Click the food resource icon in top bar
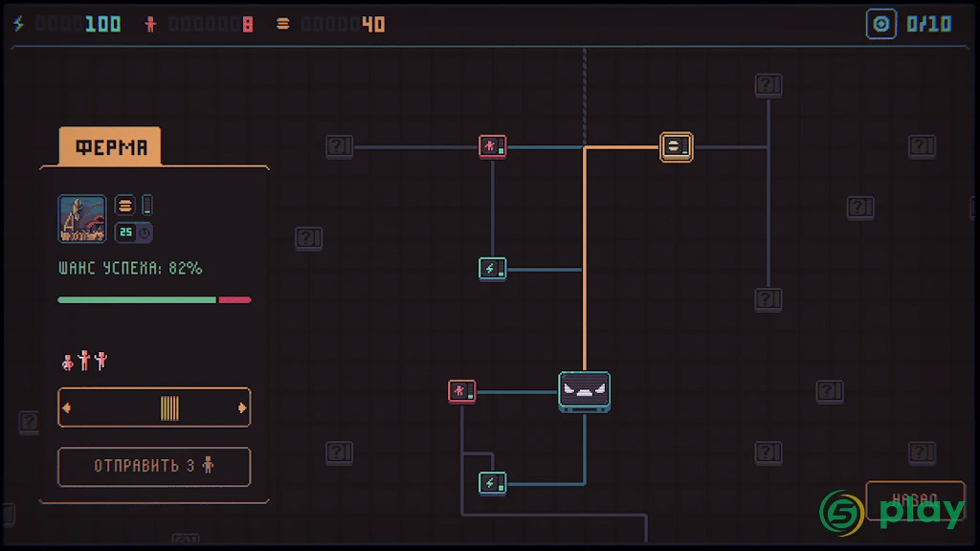This screenshot has width=980, height=551. pos(283,24)
